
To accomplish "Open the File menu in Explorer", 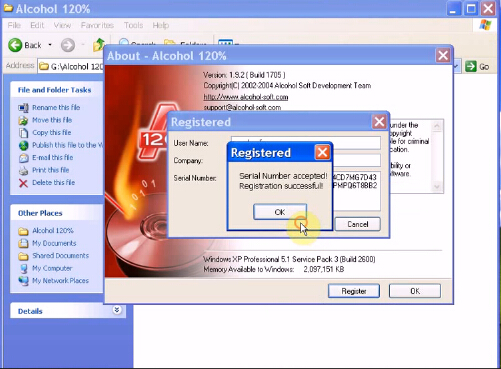I will click(x=14, y=25).
